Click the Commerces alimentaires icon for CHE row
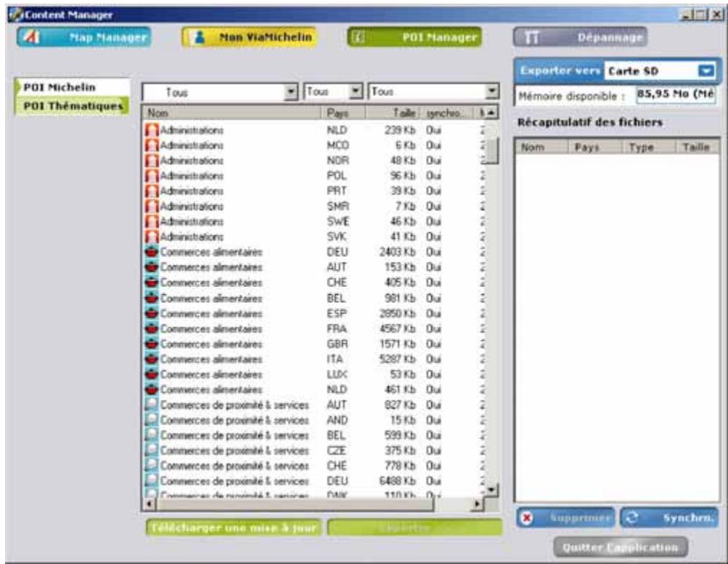Viewport: 728px width, 564px height. point(151,283)
